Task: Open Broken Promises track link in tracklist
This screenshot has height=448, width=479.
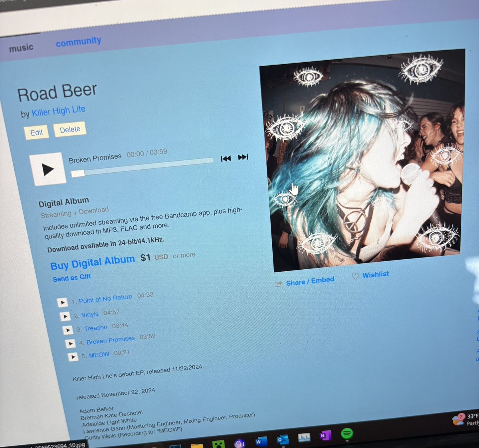Action: point(111,340)
